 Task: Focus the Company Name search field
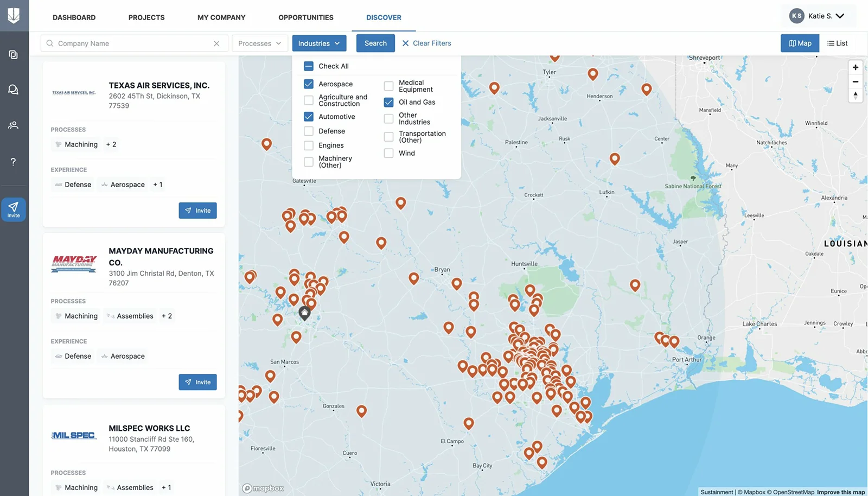(x=134, y=43)
